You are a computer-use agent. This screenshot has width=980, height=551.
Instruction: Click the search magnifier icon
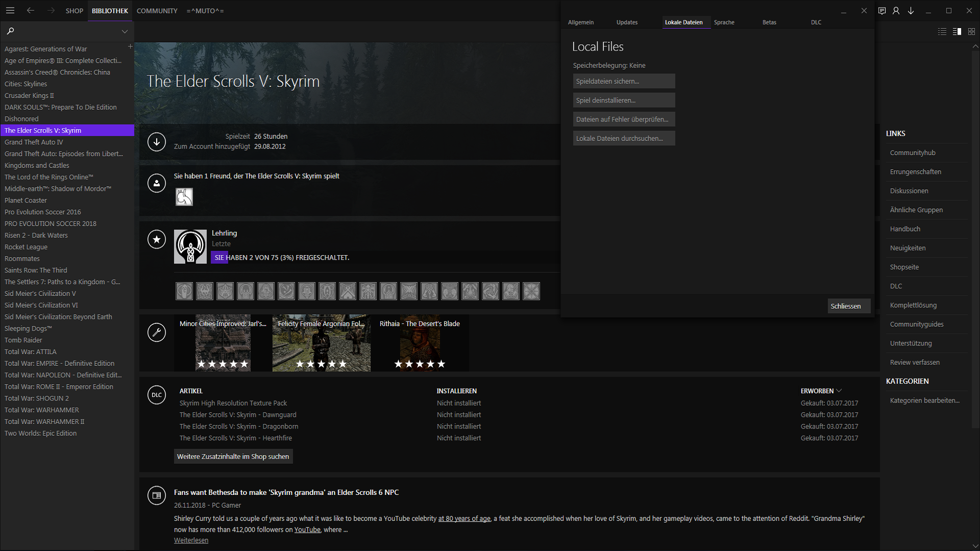pyautogui.click(x=10, y=31)
